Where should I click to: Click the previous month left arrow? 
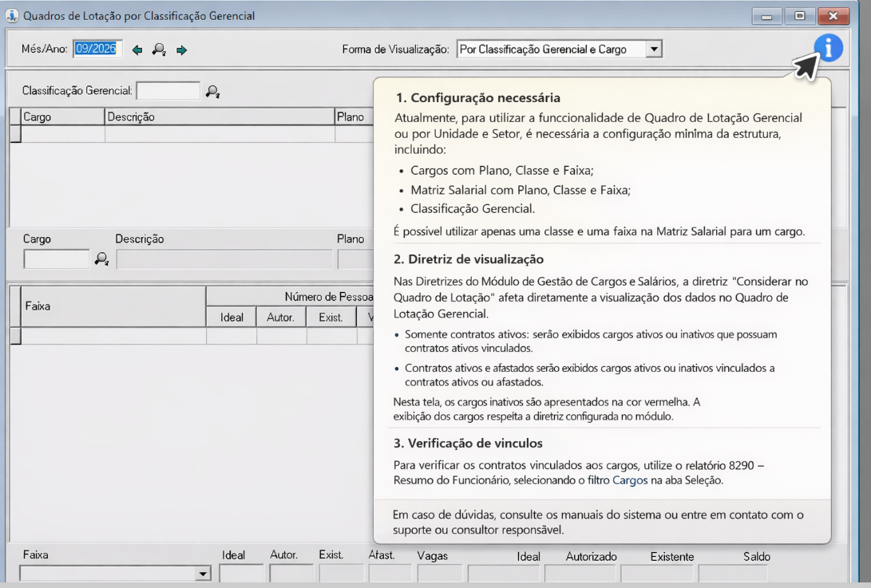(x=137, y=50)
